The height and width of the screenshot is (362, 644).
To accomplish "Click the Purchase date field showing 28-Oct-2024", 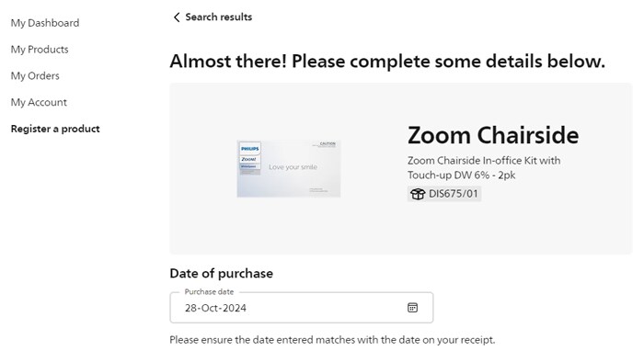I will (302, 308).
